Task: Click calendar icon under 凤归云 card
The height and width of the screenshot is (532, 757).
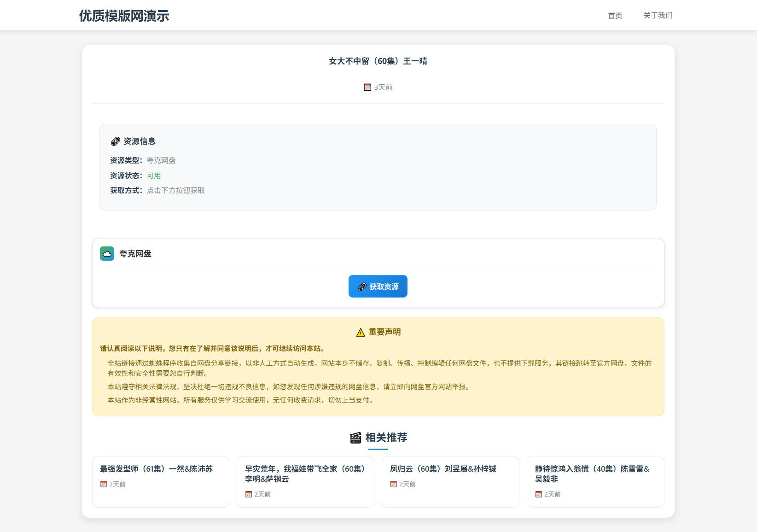Action: 393,484
